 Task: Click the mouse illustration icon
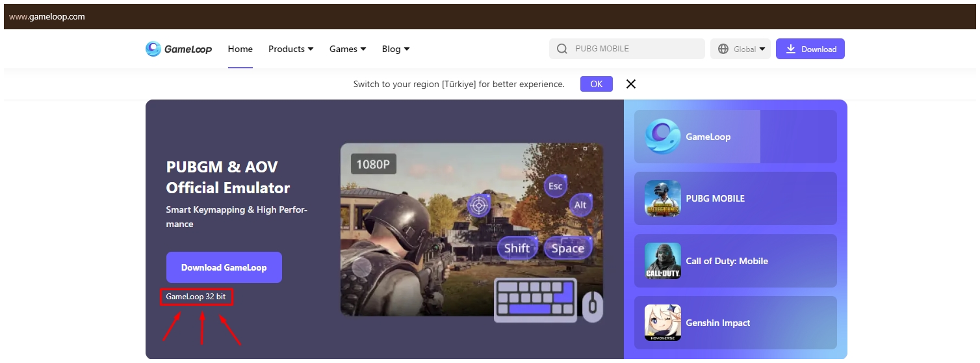pyautogui.click(x=592, y=306)
